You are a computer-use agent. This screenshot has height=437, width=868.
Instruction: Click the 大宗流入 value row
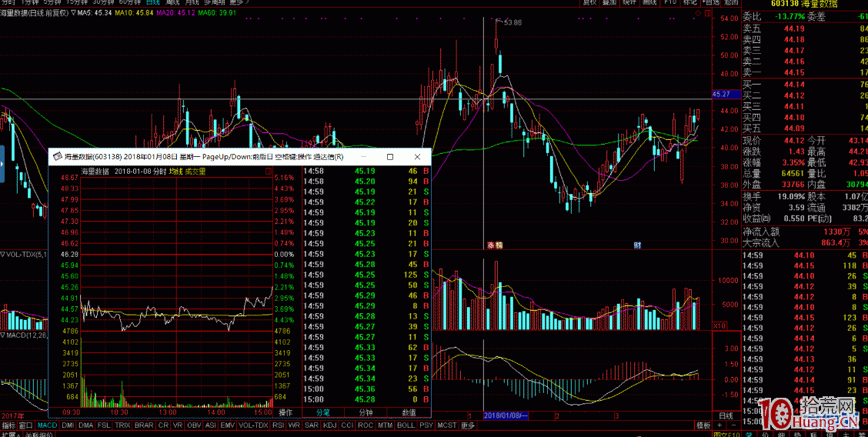pos(804,242)
